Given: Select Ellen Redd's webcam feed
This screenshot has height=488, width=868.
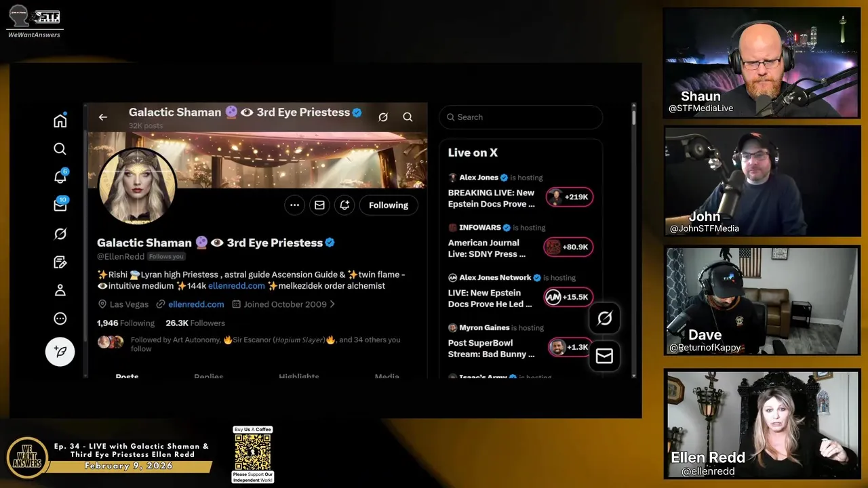Looking at the screenshot, I should tap(763, 424).
